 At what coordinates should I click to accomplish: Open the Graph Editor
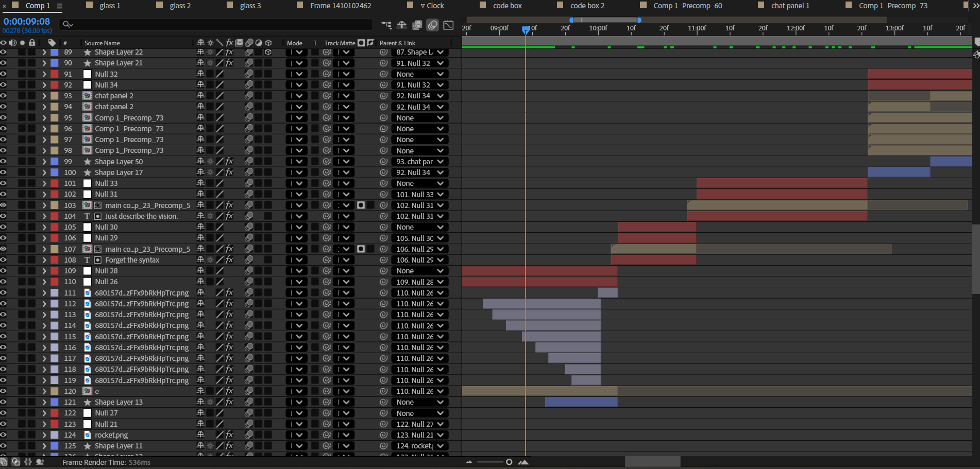tap(449, 25)
